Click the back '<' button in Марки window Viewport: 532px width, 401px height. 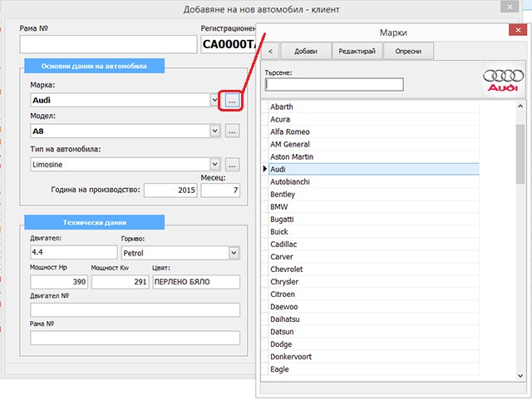[270, 52]
